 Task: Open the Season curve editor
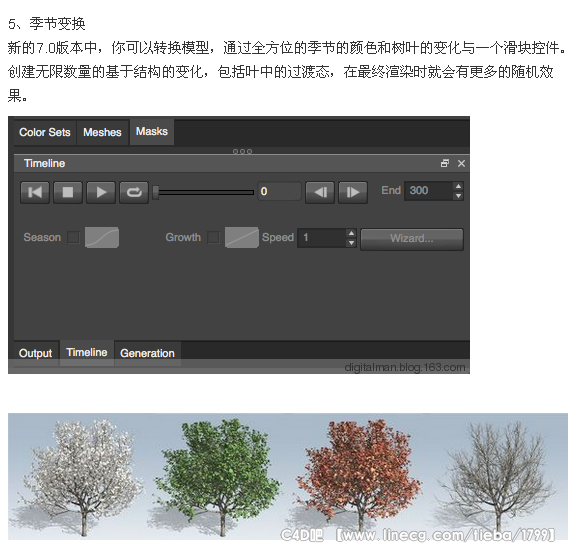[x=102, y=237]
